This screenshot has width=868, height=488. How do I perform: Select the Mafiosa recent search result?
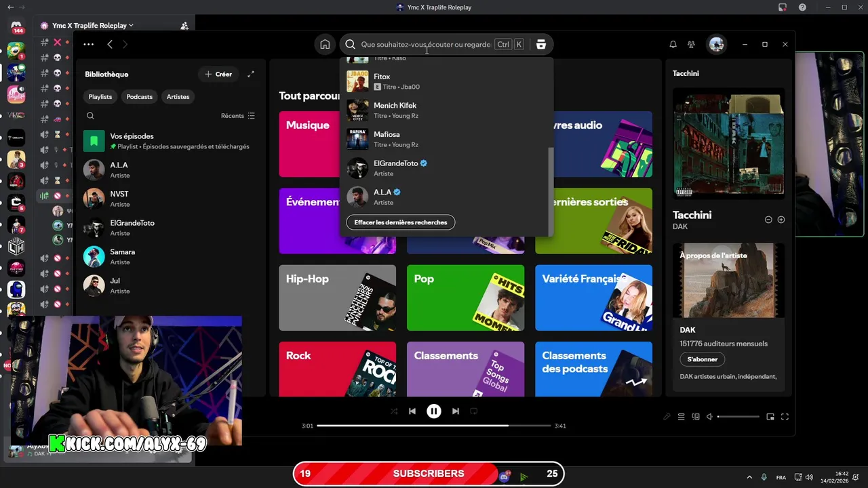pyautogui.click(x=445, y=139)
